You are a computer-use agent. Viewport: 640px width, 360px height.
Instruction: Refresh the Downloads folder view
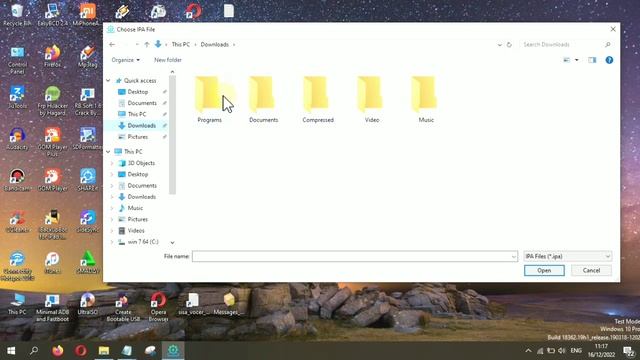(x=509, y=44)
